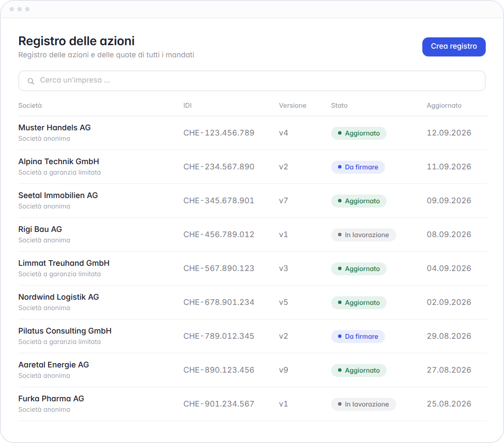Open Alpina Technik GmbH entry
Image resolution: width=504 pixels, height=443 pixels.
(252, 167)
